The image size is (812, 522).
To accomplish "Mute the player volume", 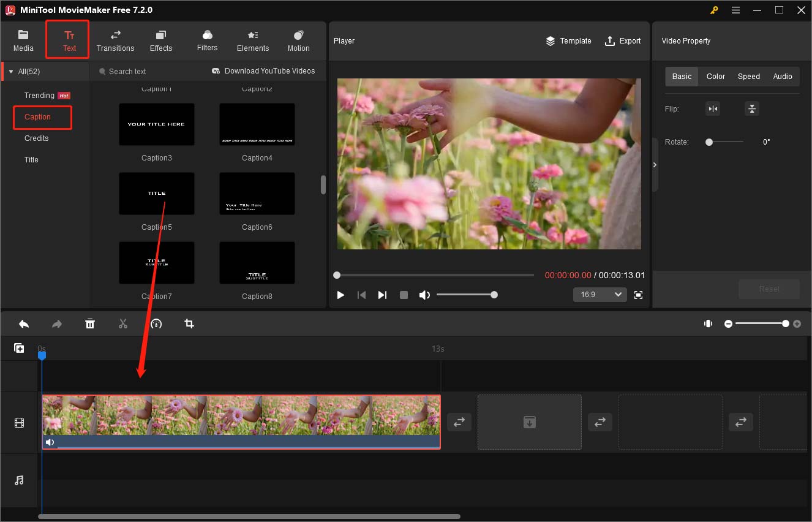I will 424,295.
